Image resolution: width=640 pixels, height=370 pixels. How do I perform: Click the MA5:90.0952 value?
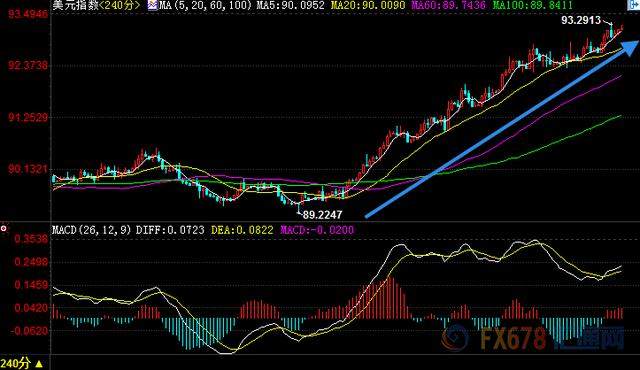point(290,5)
